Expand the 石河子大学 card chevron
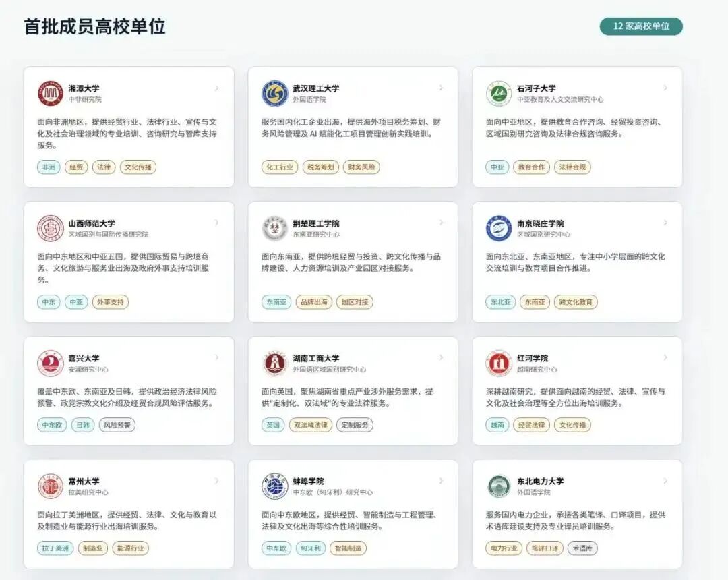 tap(665, 88)
